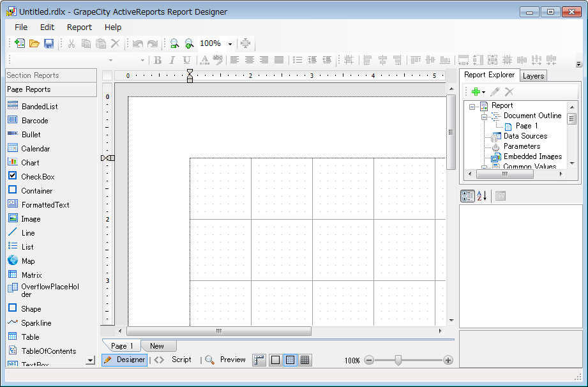The image size is (588, 387).
Task: Select the Line control in toolbox
Action: 21,232
